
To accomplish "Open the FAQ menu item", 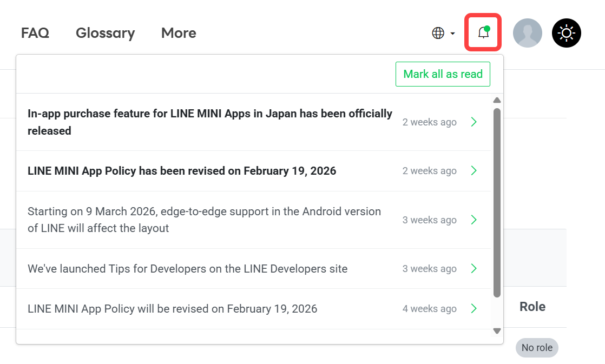I will 35,33.
